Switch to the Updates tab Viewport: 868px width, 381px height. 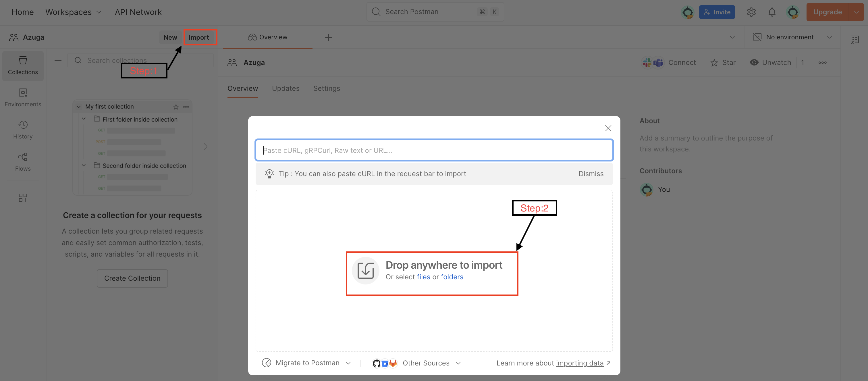pyautogui.click(x=286, y=88)
